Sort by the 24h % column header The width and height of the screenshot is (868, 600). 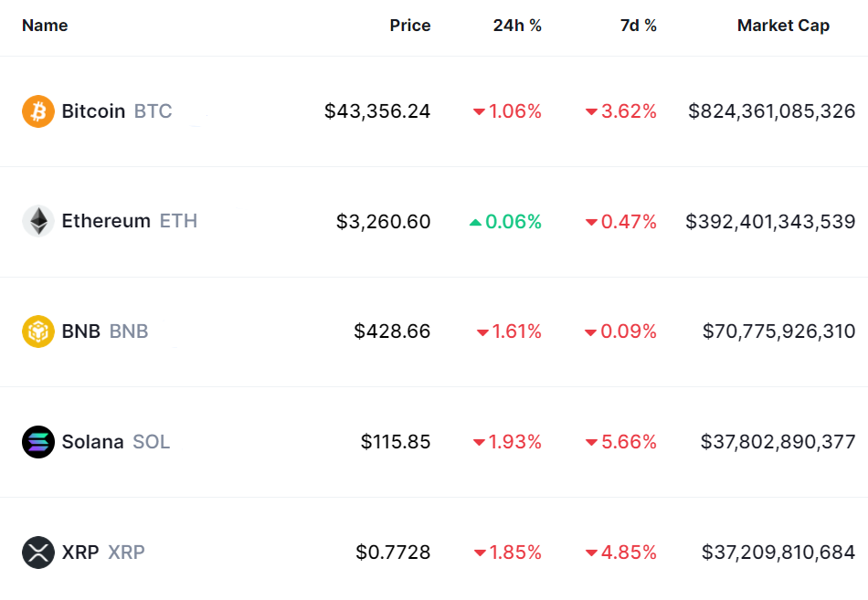click(517, 26)
